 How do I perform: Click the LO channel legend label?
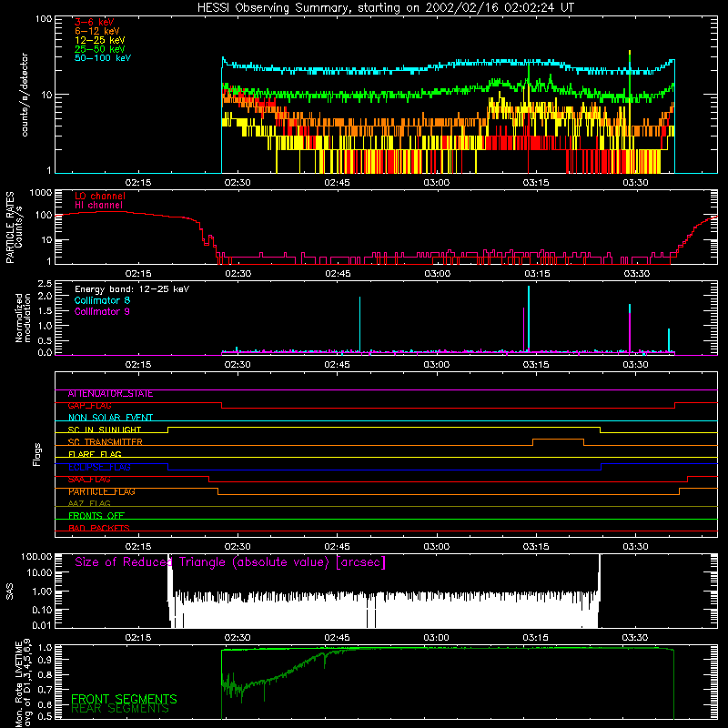pyautogui.click(x=100, y=196)
